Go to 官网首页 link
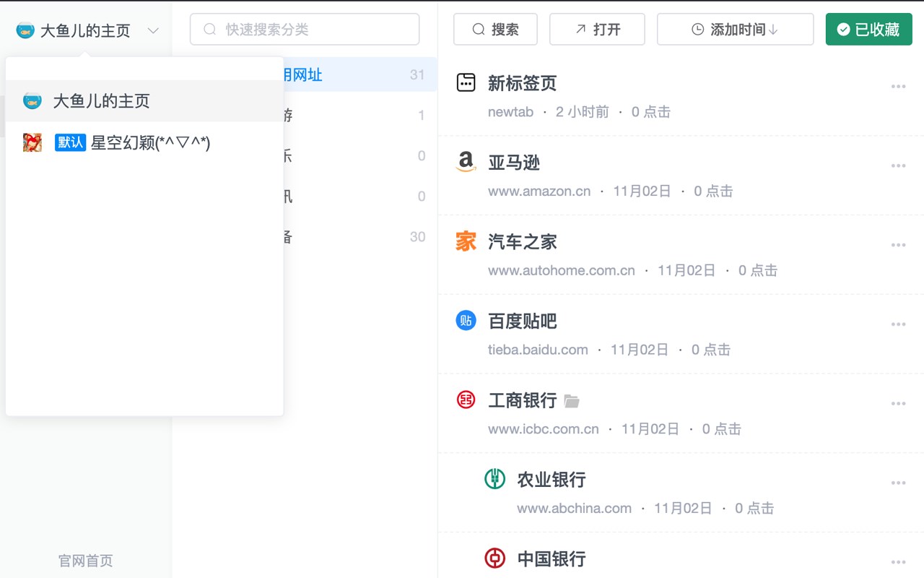The height and width of the screenshot is (578, 924). pyautogui.click(x=86, y=561)
